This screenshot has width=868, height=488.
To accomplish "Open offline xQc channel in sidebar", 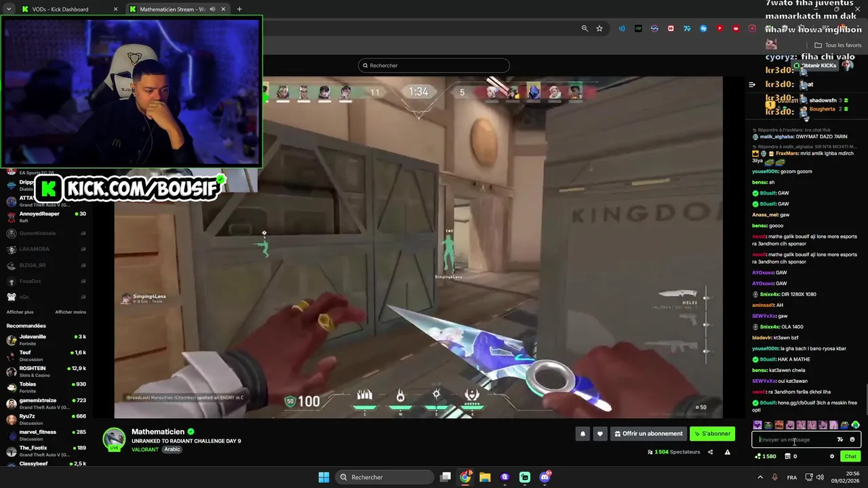I will [x=46, y=297].
